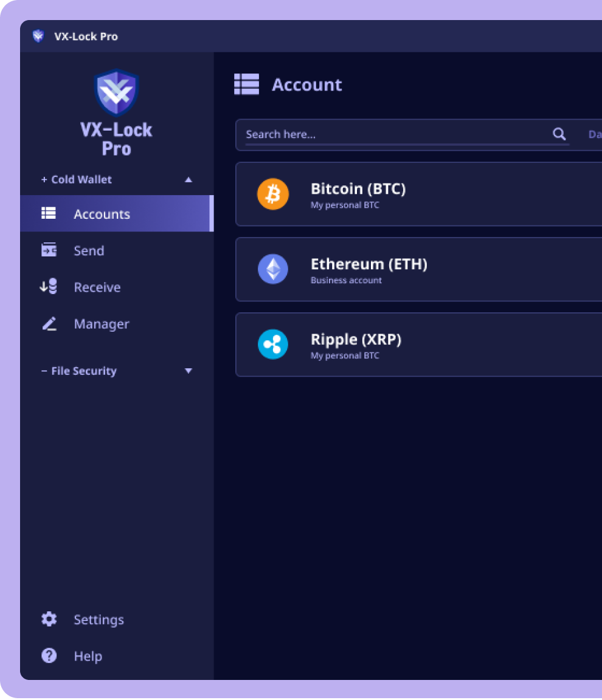This screenshot has width=602, height=700.
Task: Click the VX-Lock Pro sidebar logo text
Action: point(116,139)
